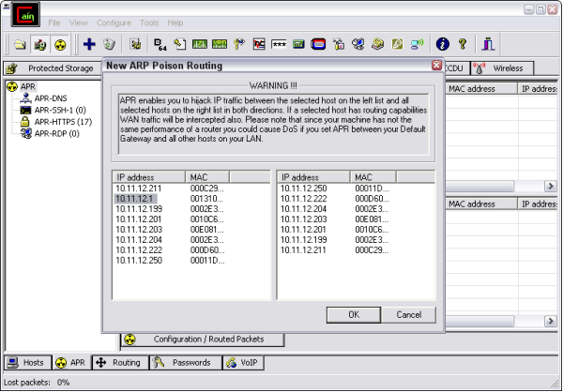
Task: Switch to the APR bottom tab
Action: point(72,363)
